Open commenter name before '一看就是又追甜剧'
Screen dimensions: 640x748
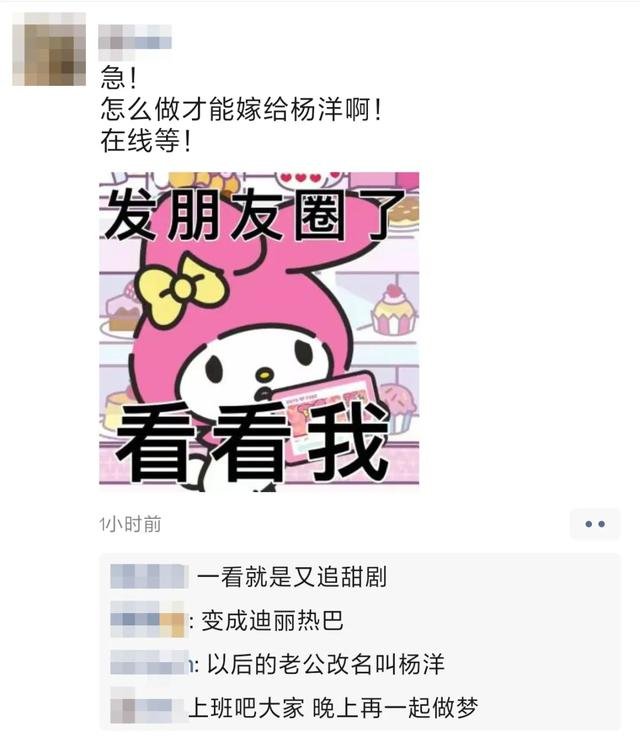149,576
